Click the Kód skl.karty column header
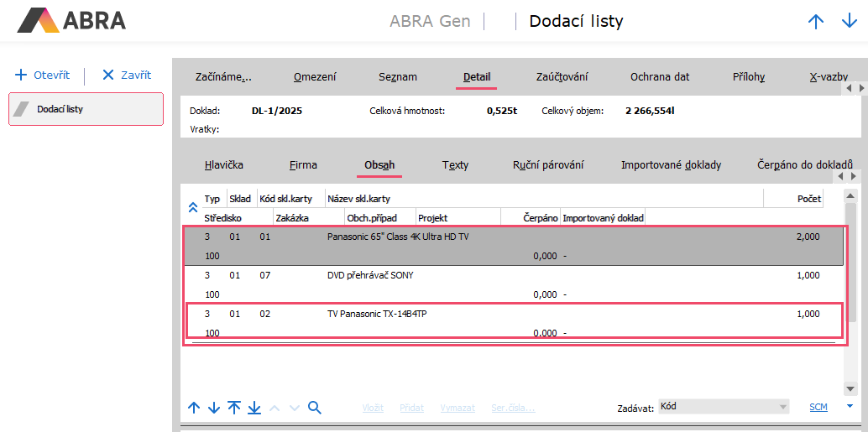868x432 pixels. 290,199
